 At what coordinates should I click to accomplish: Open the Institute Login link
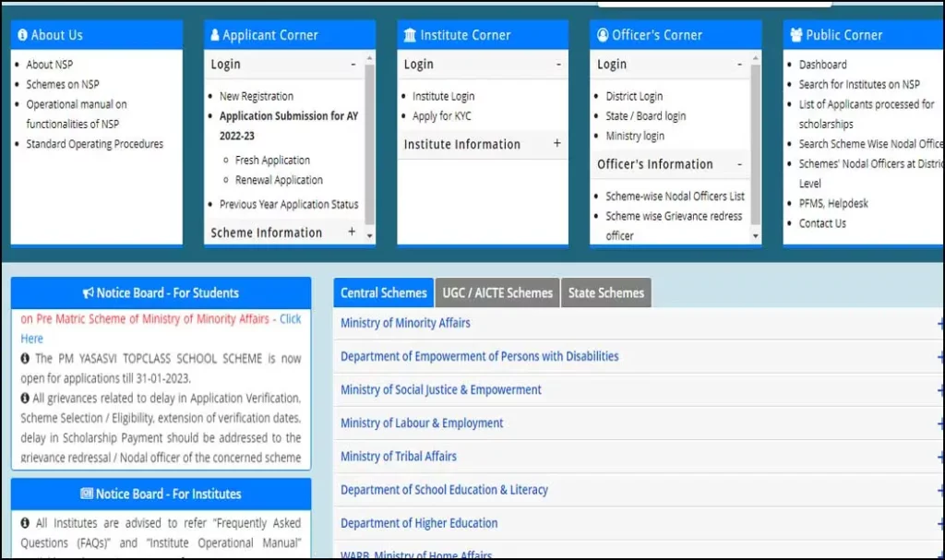point(443,96)
